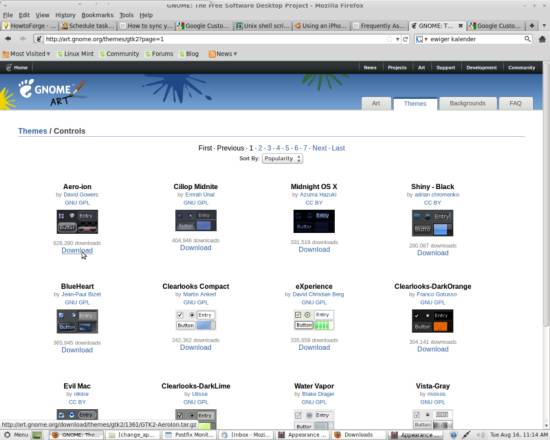This screenshot has height=440, width=550.
Task: Click the Themes breadcrumb link
Action: click(33, 131)
